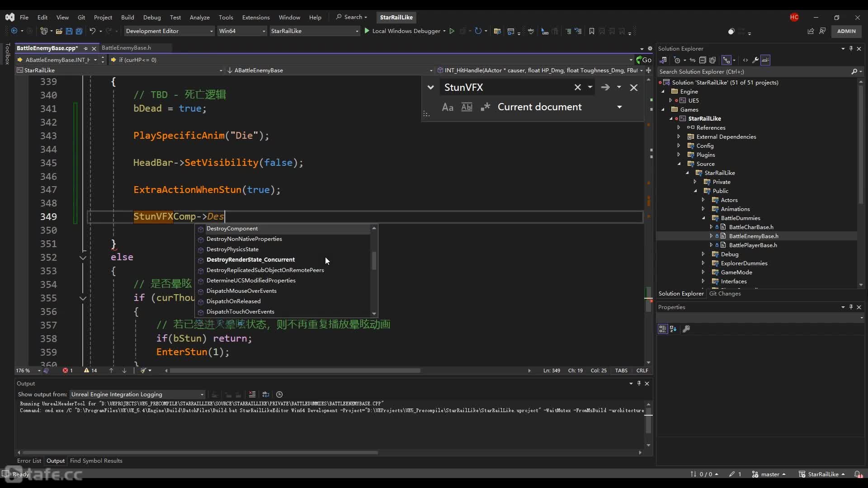The width and height of the screenshot is (868, 488).
Task: Open the Show output from dropdown
Action: click(138, 394)
